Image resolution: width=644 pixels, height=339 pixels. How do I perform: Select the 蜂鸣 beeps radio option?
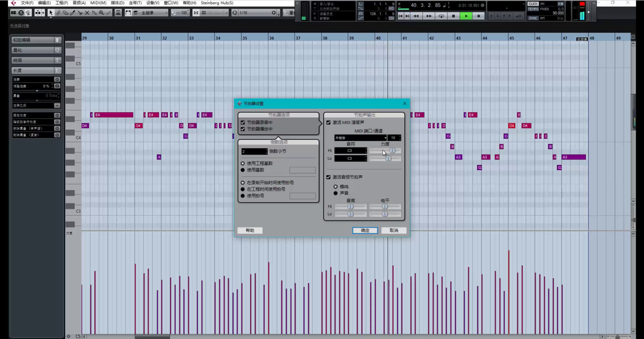click(x=335, y=186)
